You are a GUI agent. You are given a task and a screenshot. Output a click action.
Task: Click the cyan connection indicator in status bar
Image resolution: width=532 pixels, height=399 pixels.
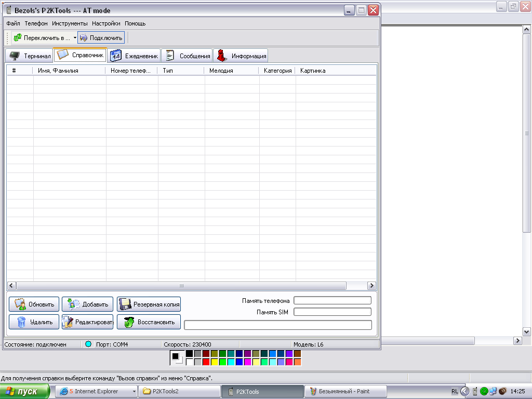(x=88, y=344)
